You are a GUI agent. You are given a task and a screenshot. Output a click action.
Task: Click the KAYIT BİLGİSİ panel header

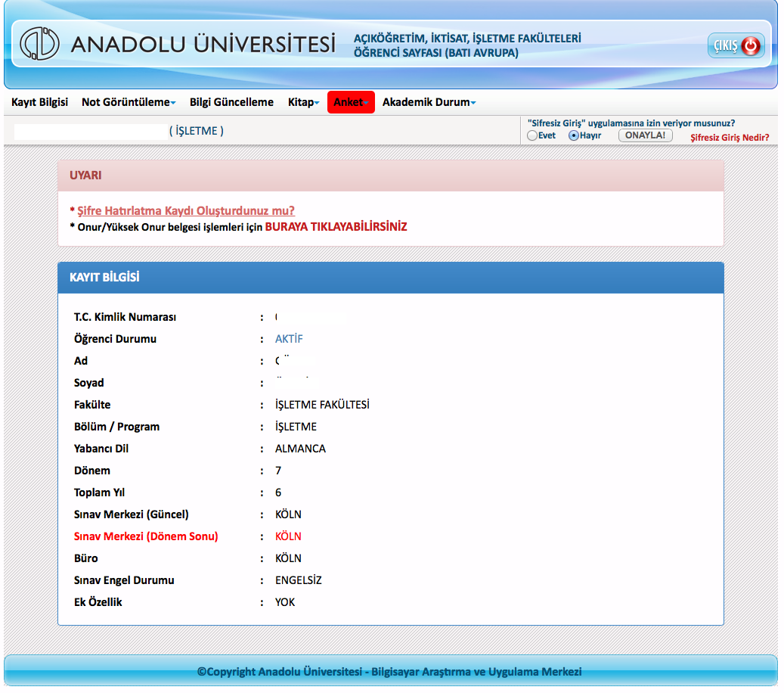click(391, 278)
